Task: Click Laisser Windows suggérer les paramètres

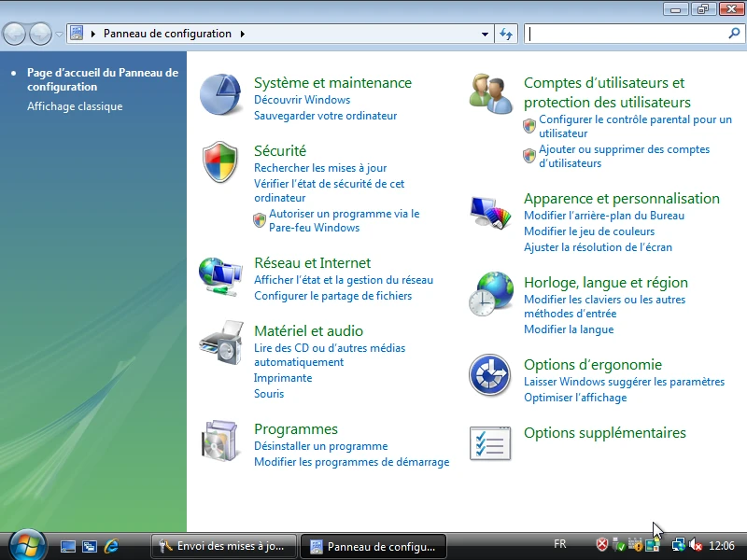Action: pos(624,382)
